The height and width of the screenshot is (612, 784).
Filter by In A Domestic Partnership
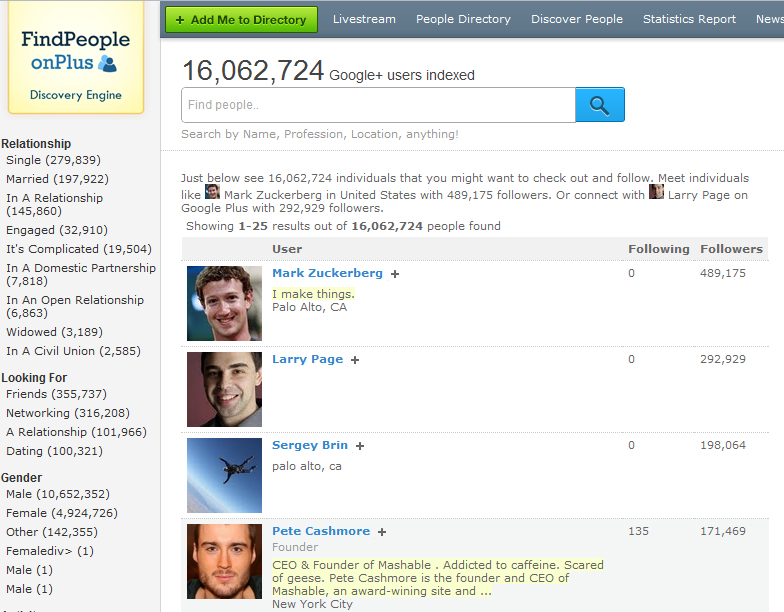[x=81, y=274]
